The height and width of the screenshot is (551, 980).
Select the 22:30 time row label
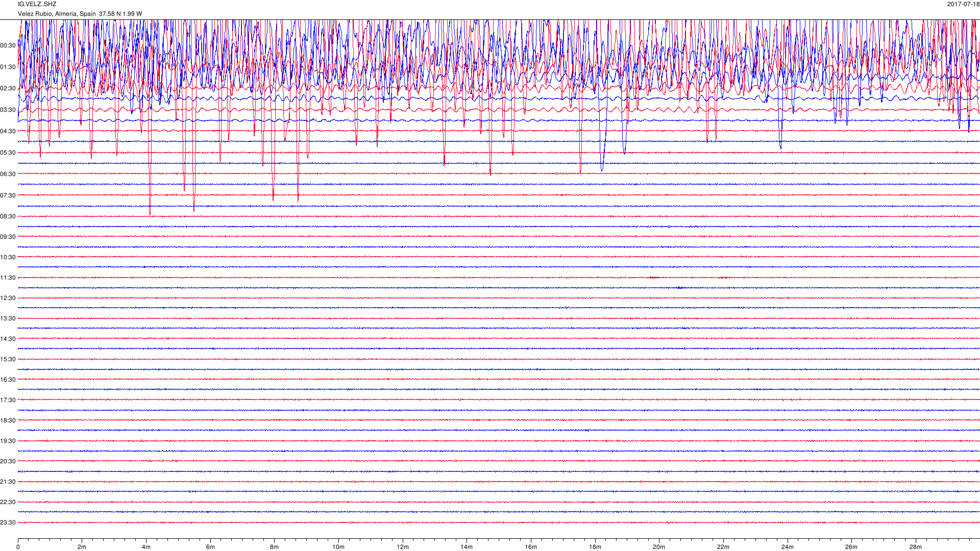coord(8,502)
